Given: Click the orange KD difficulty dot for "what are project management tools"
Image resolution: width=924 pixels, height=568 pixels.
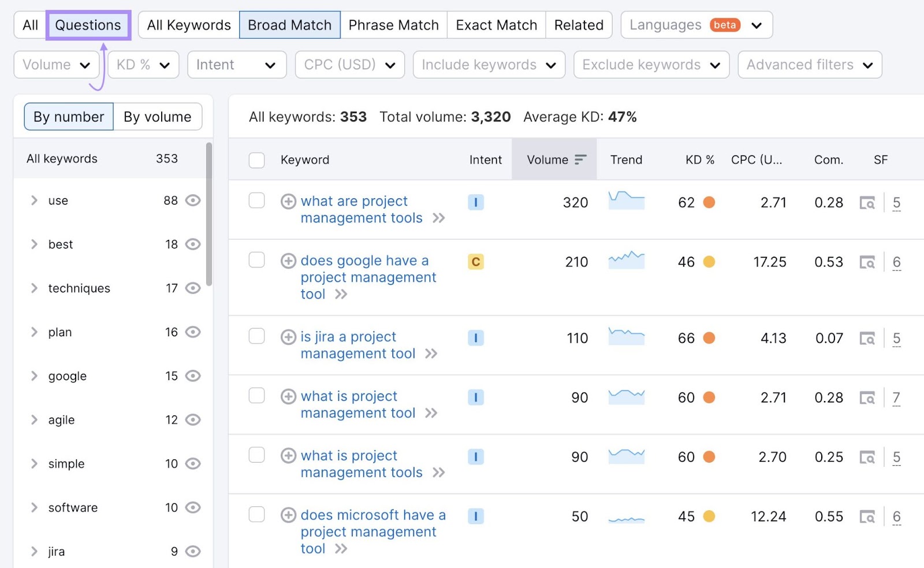Looking at the screenshot, I should coord(710,202).
